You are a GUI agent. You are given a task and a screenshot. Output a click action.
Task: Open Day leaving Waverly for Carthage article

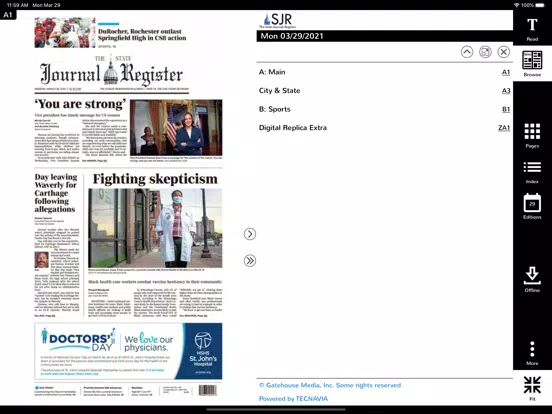coord(55,193)
